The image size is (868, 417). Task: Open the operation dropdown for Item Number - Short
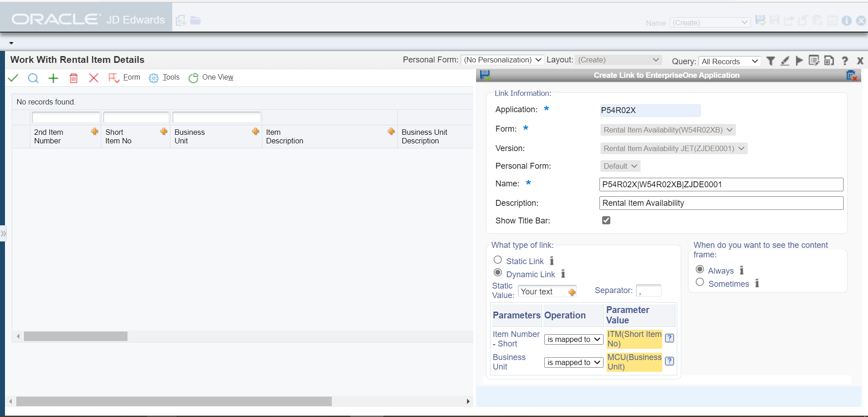point(574,339)
